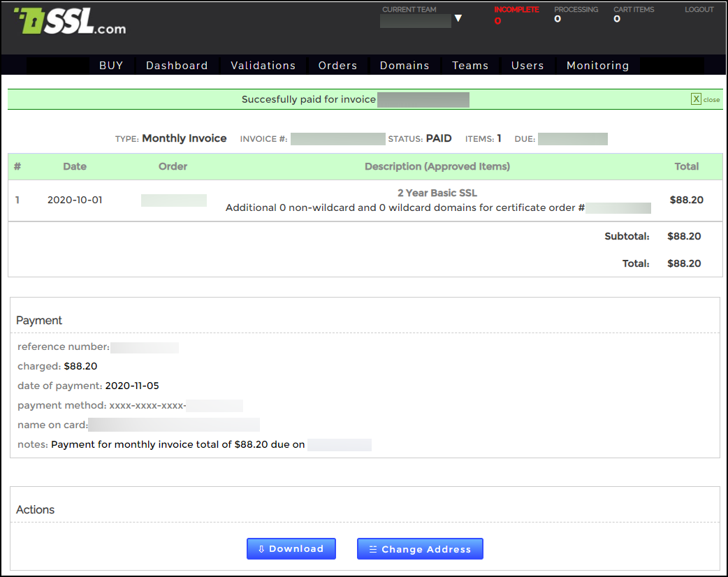Viewport: 728px width, 577px height.
Task: Click the Logout link
Action: pos(699,10)
